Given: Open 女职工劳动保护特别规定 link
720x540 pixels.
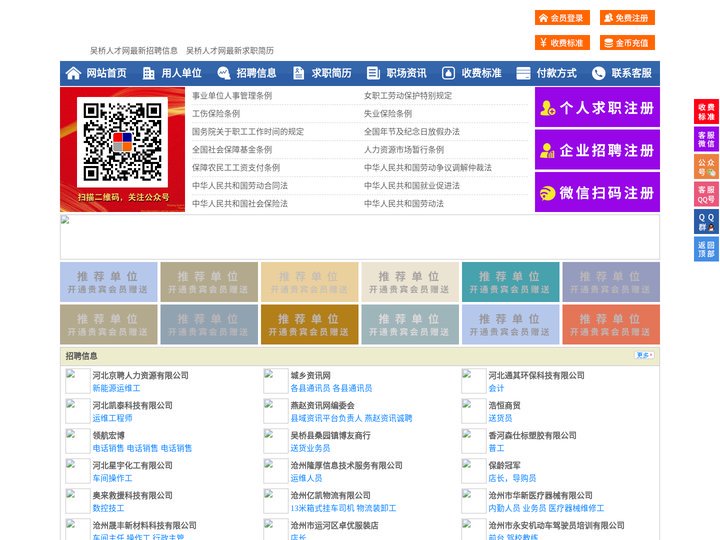Looking at the screenshot, I should coord(408,96).
